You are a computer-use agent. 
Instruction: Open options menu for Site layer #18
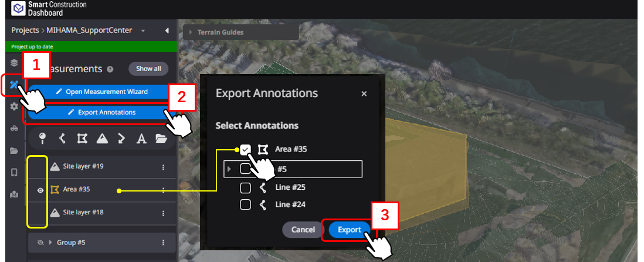coord(163,213)
